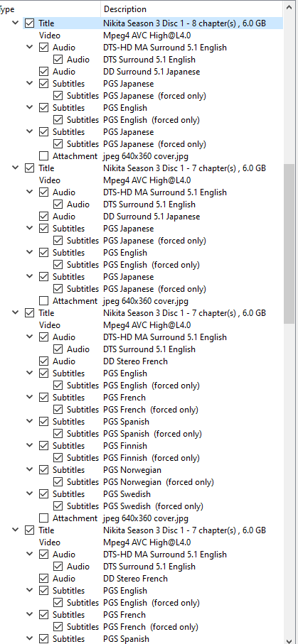Toggle the PGS Finnish subtitles checkbox

(43, 446)
